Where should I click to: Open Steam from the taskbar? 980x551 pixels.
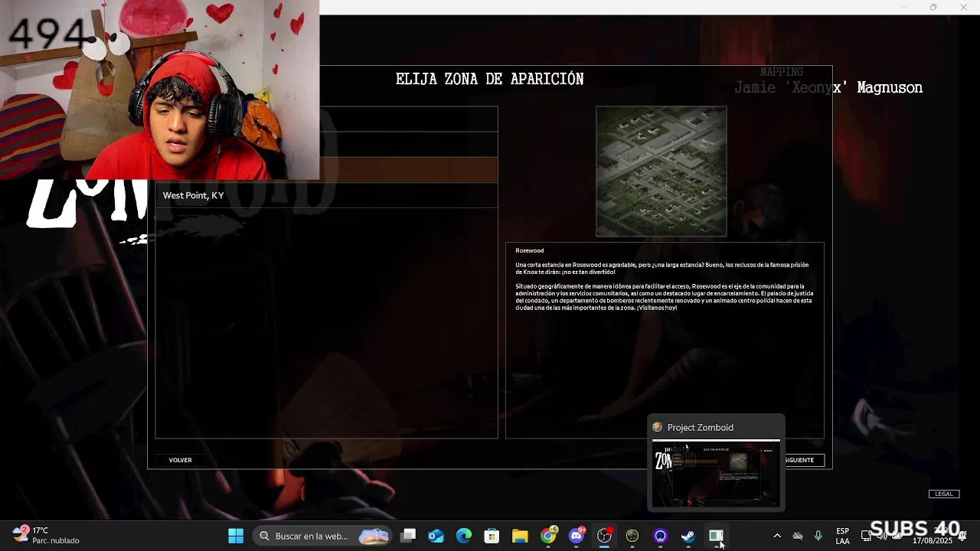point(688,536)
